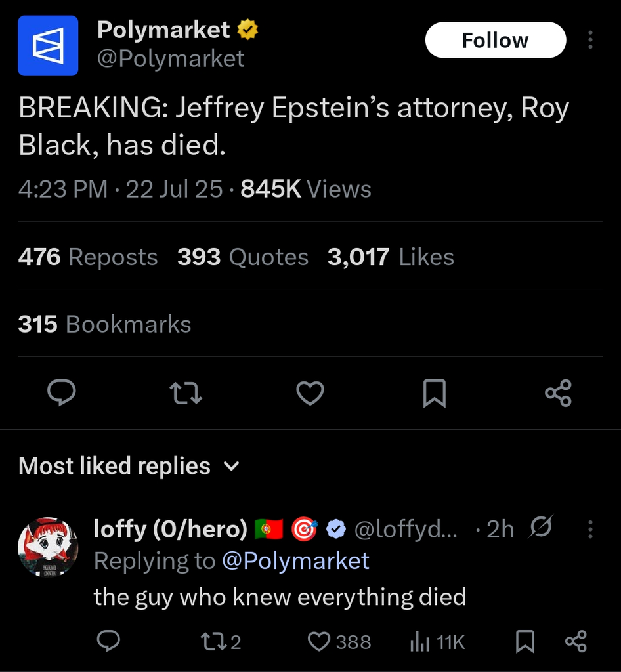View the 393 Quotes list
621x672 pixels.
pos(243,257)
